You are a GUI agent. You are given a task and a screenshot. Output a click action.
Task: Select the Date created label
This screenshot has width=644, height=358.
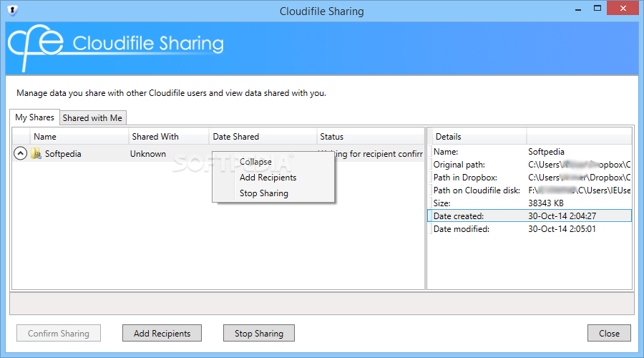[459, 216]
